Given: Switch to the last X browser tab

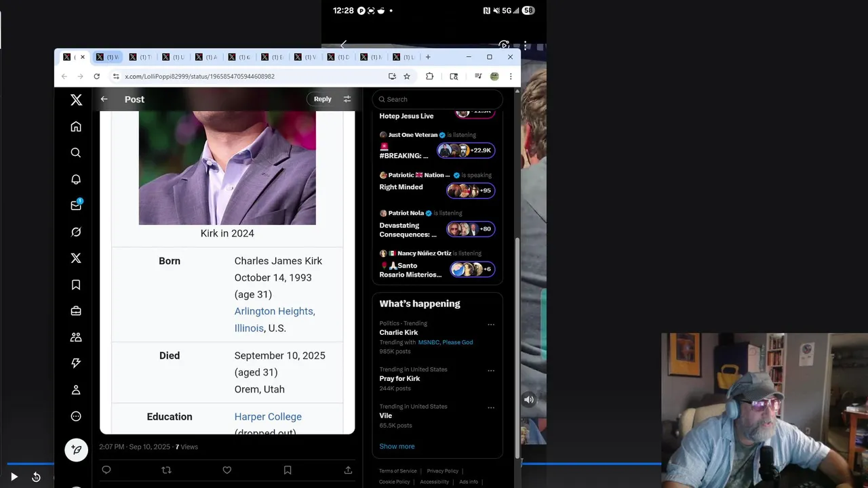Looking at the screenshot, I should coord(406,57).
